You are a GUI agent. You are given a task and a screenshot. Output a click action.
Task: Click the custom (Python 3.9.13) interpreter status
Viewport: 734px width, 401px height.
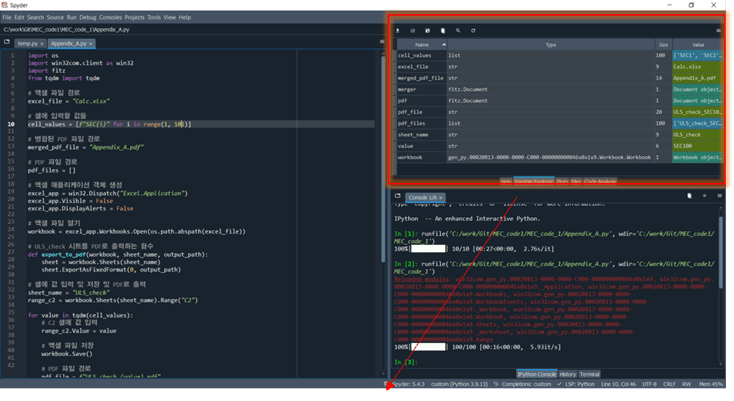[459, 384]
